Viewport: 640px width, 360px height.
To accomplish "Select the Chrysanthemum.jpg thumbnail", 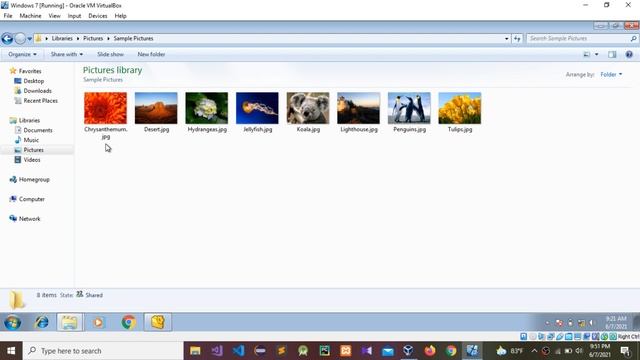I will tap(105, 108).
